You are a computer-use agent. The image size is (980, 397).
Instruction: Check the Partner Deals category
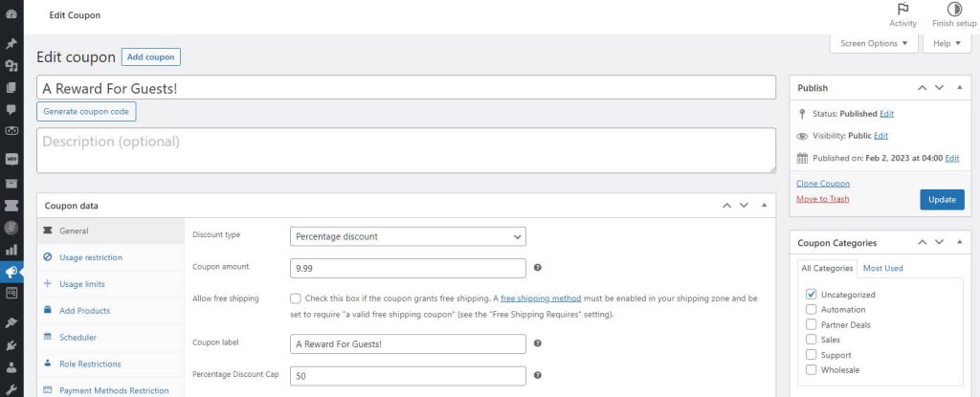pos(812,324)
